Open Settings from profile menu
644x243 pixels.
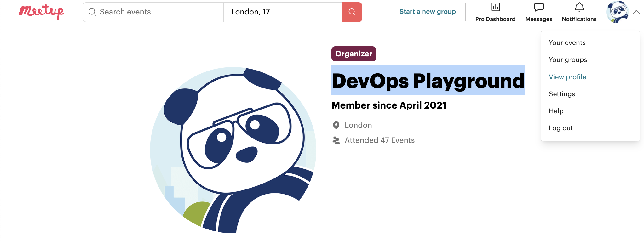562,94
